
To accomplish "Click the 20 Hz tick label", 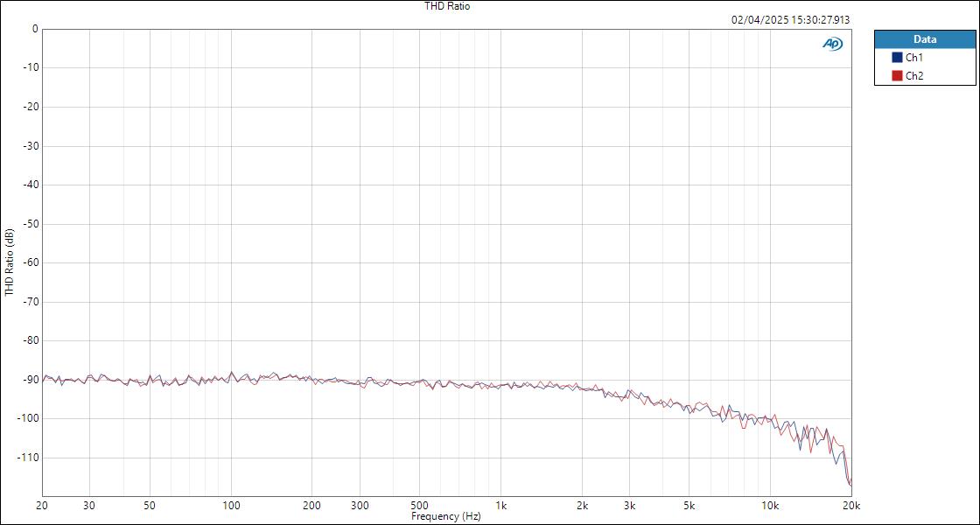I will point(40,506).
